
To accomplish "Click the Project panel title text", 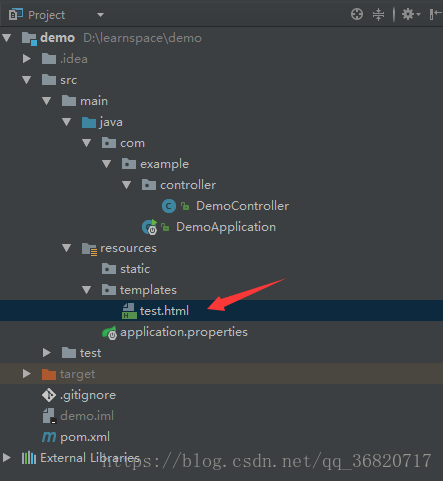I will click(47, 15).
